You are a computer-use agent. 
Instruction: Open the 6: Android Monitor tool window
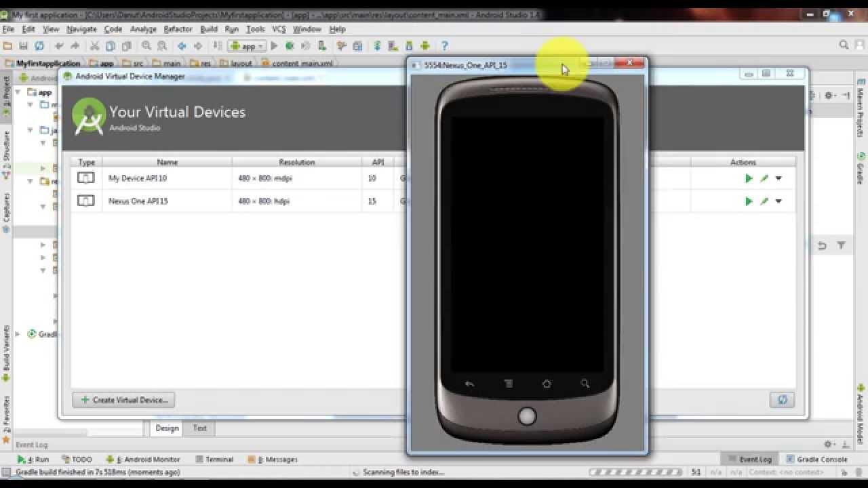point(142,459)
